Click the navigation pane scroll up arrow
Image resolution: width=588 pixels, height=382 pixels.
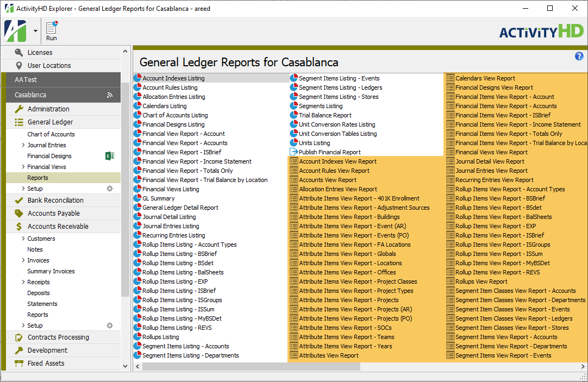[125, 52]
